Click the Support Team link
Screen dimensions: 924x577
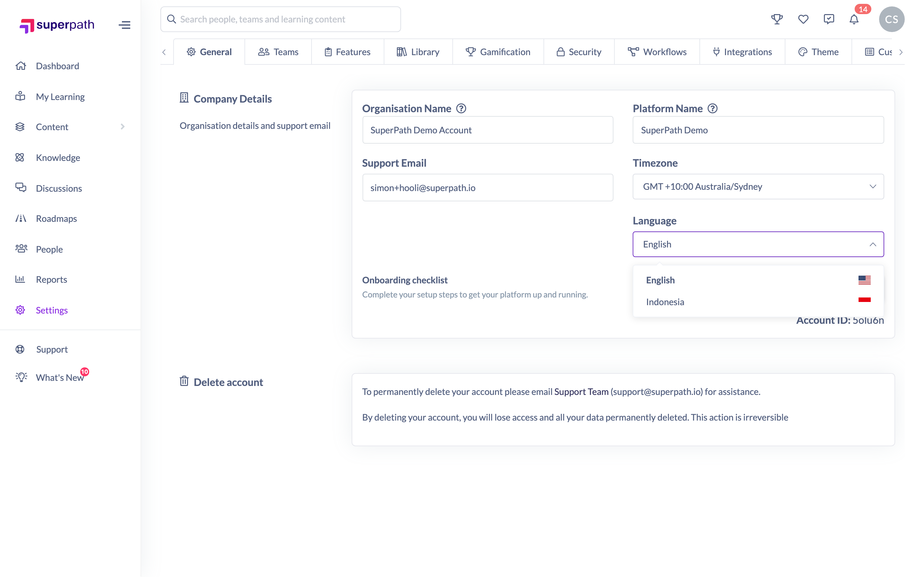(581, 391)
